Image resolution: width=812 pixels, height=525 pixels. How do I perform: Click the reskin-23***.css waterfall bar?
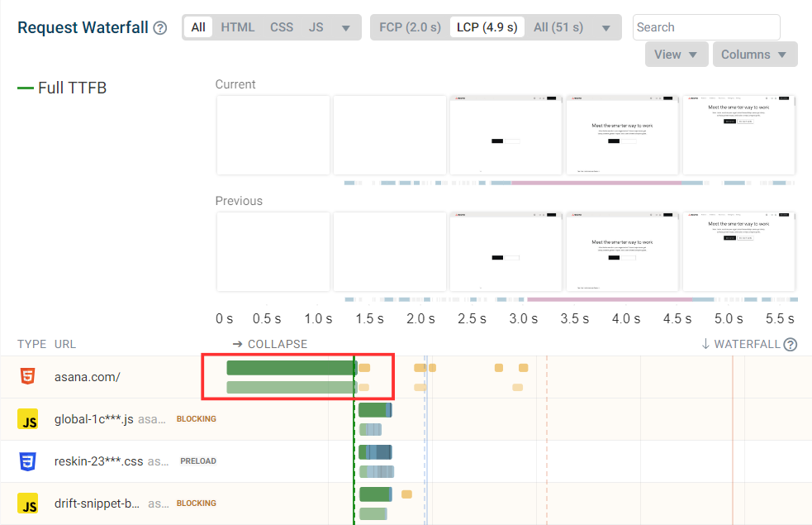(375, 452)
